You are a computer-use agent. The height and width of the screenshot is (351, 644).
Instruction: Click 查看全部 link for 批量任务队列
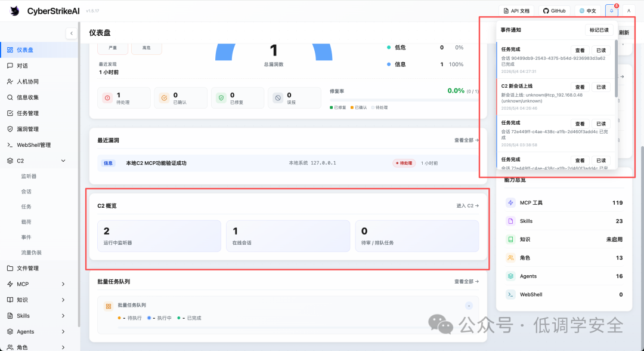[x=466, y=282]
